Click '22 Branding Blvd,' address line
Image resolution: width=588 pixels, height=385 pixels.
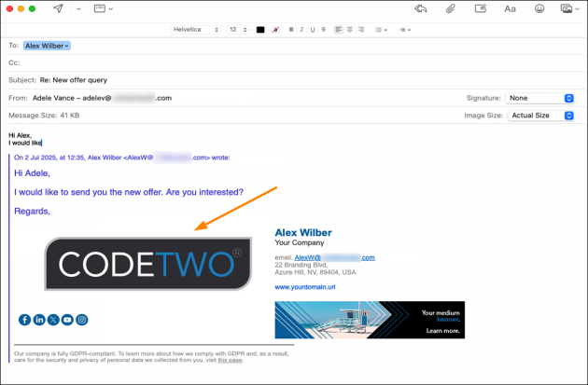click(x=301, y=265)
